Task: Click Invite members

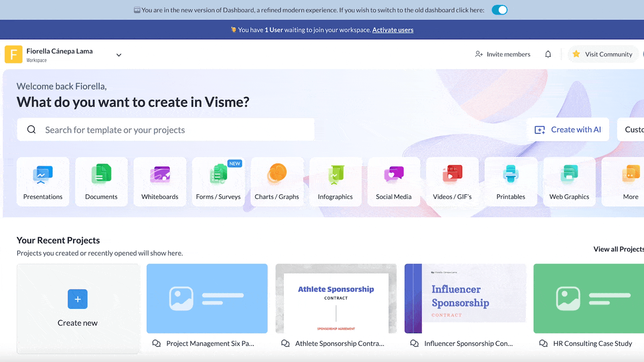Action: coord(503,54)
